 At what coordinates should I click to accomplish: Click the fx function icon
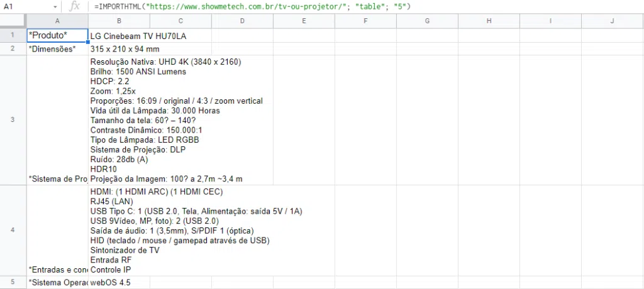(x=74, y=6)
